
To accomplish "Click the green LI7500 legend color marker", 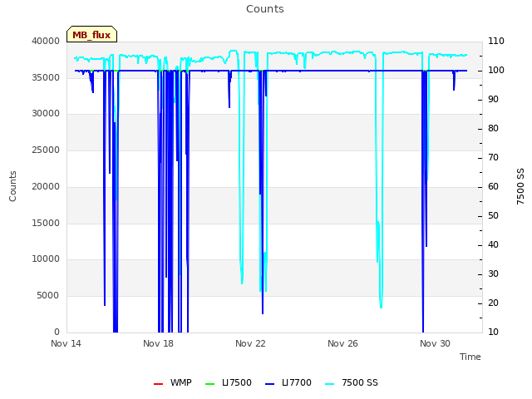I will (210, 384).
